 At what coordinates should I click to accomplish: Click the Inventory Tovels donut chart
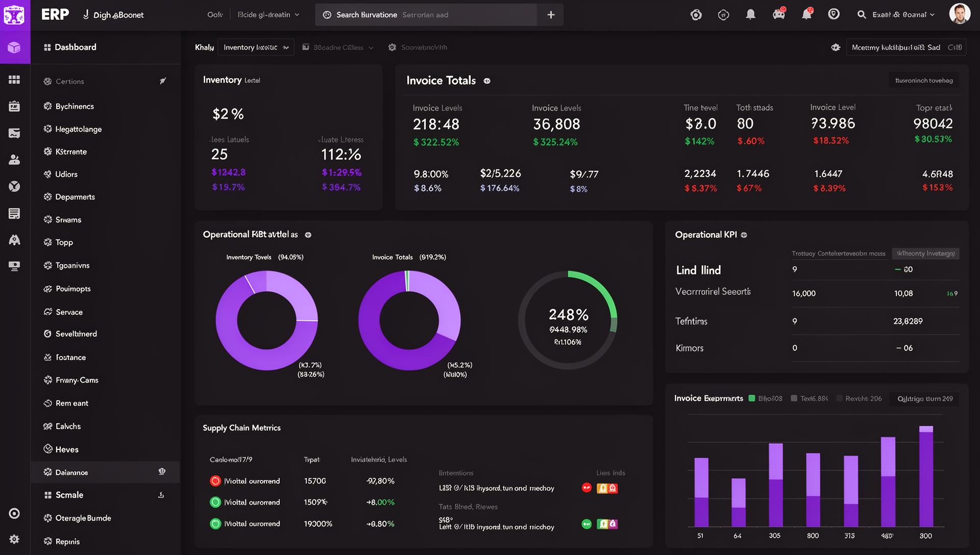point(266,320)
